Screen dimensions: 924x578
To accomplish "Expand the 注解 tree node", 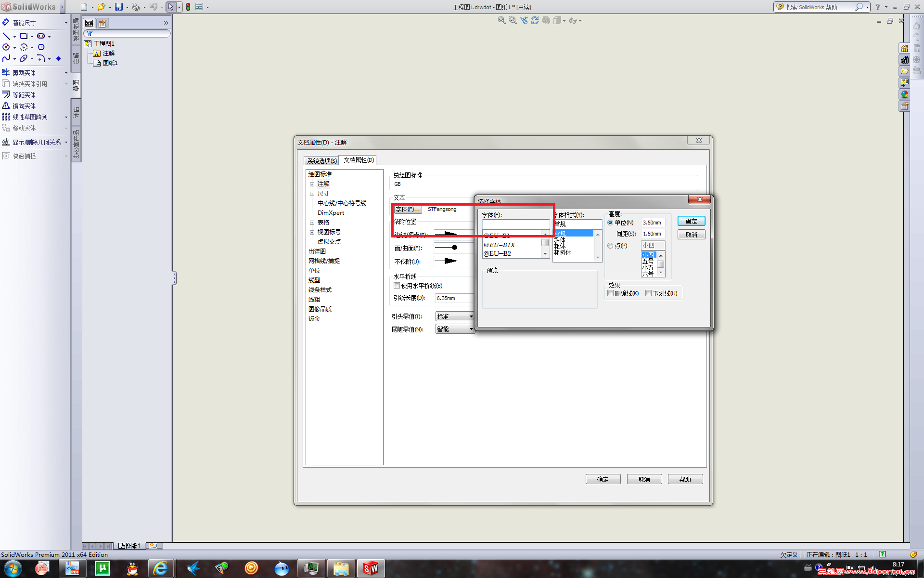I will pyautogui.click(x=312, y=184).
